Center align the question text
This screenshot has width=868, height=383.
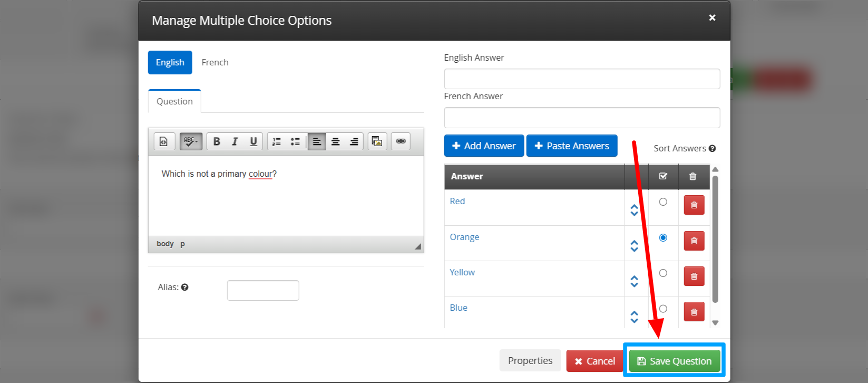(335, 141)
